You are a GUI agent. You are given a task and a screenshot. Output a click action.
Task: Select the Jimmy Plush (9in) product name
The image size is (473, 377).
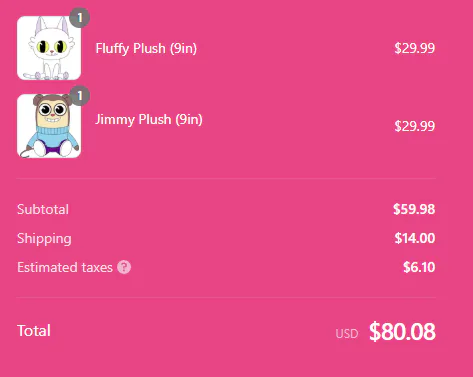pos(149,119)
